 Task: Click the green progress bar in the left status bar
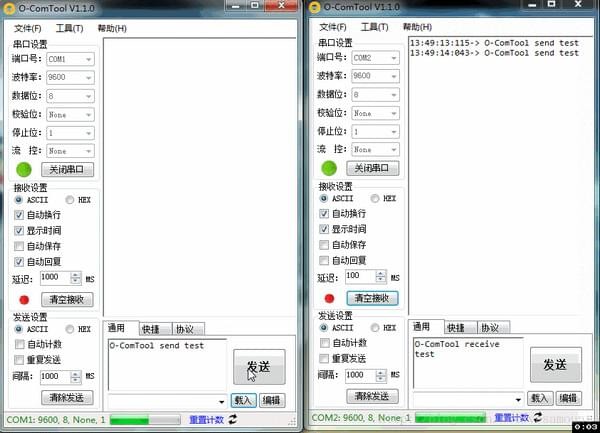pyautogui.click(x=145, y=420)
